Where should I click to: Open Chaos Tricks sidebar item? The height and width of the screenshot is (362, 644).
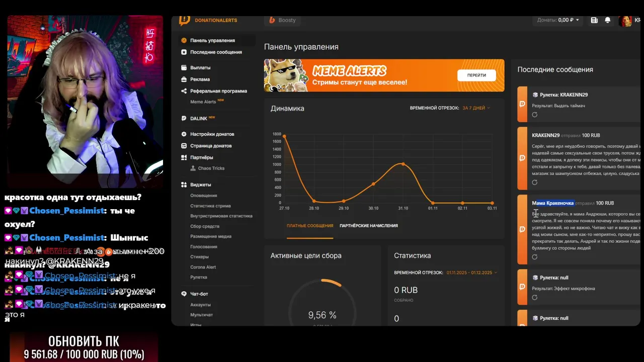coord(211,168)
